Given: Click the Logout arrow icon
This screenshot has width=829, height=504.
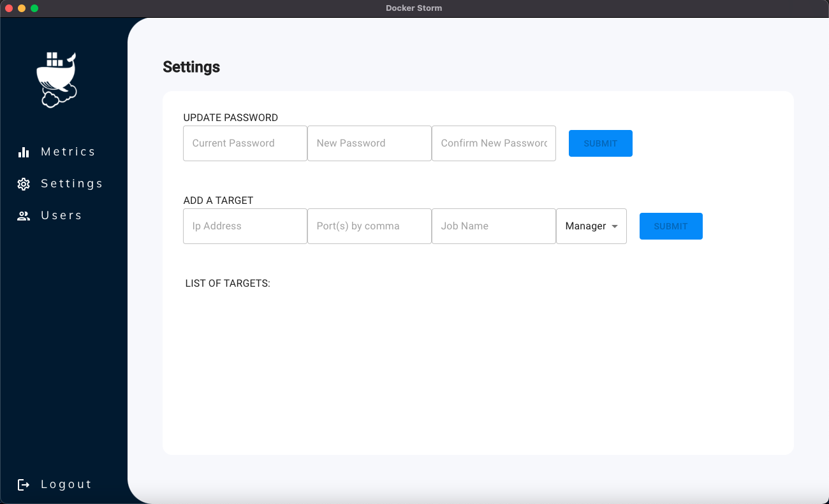Looking at the screenshot, I should point(24,485).
